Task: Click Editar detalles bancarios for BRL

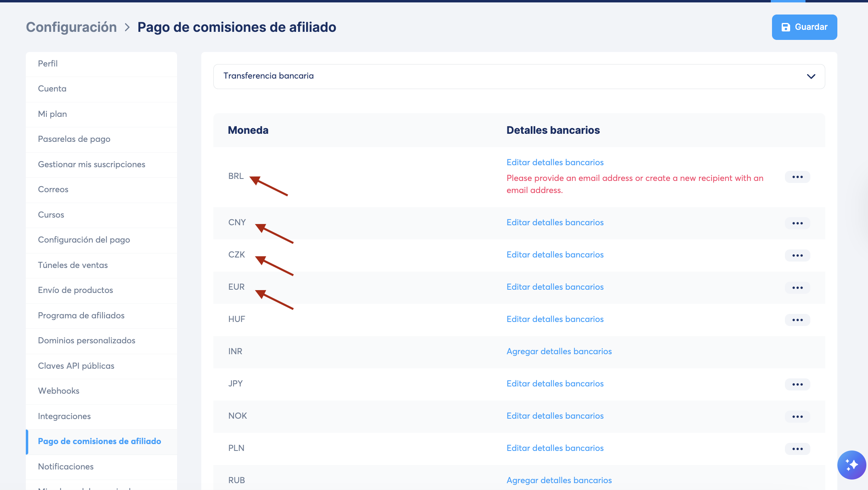Action: coord(555,162)
